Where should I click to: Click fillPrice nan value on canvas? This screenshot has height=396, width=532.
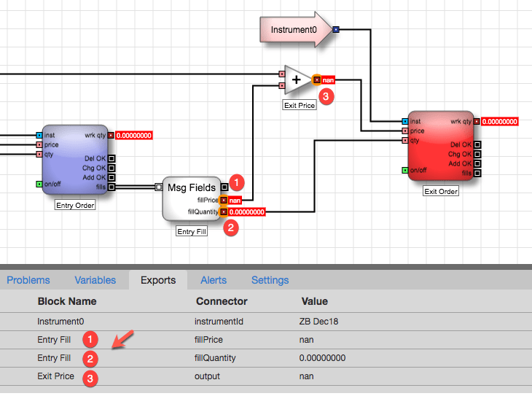pos(235,201)
